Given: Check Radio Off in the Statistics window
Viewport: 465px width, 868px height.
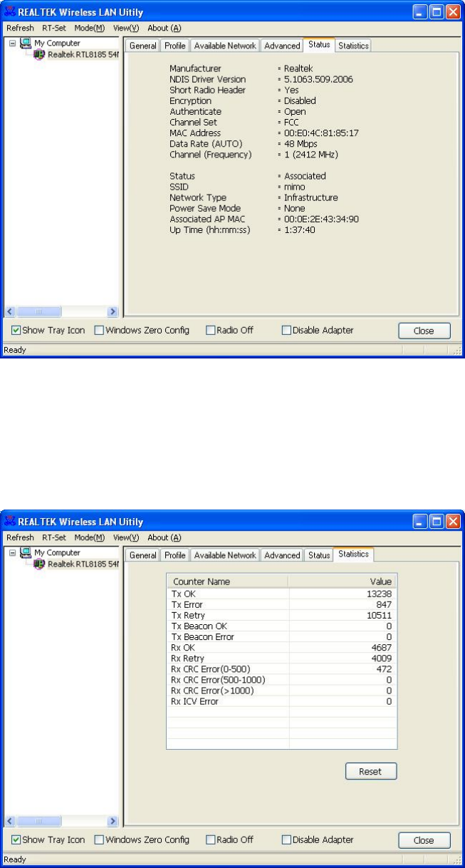Looking at the screenshot, I should pos(210,840).
